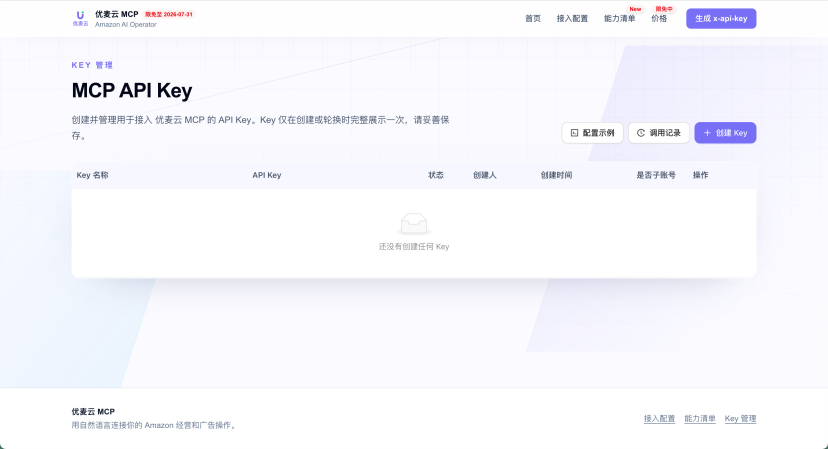
Task: Click the 创建时间 column header
Action: (556, 175)
